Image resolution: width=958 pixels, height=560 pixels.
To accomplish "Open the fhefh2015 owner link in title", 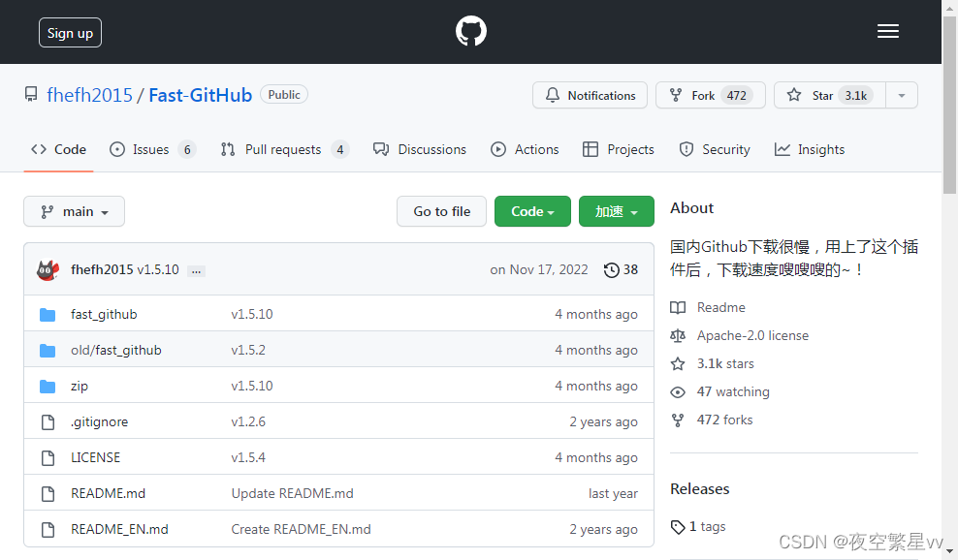I will pos(89,95).
